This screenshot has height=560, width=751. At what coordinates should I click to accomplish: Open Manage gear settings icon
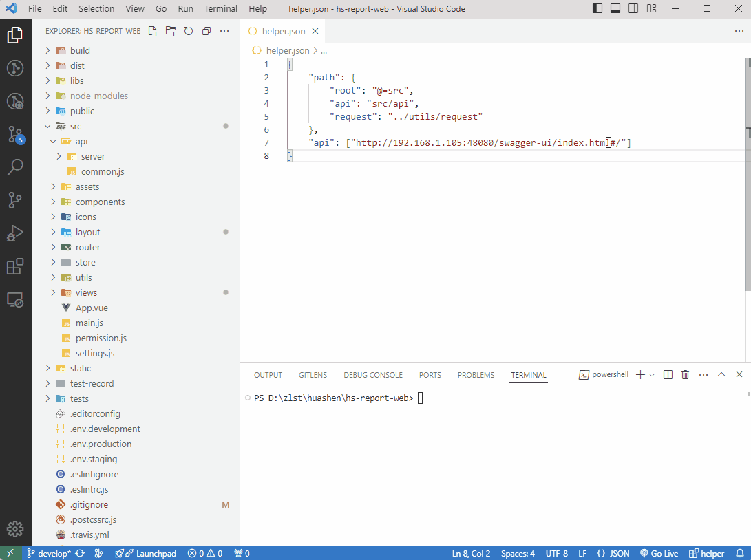click(15, 529)
